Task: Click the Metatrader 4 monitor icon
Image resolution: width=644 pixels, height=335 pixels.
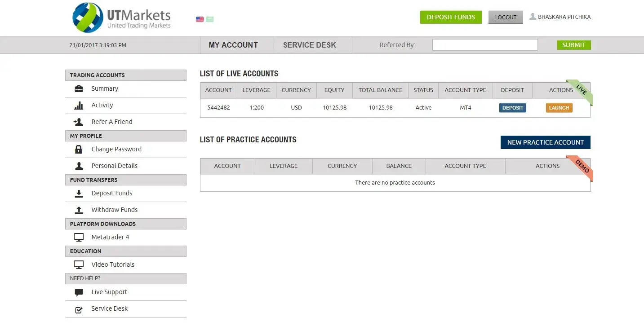Action: pos(79,237)
